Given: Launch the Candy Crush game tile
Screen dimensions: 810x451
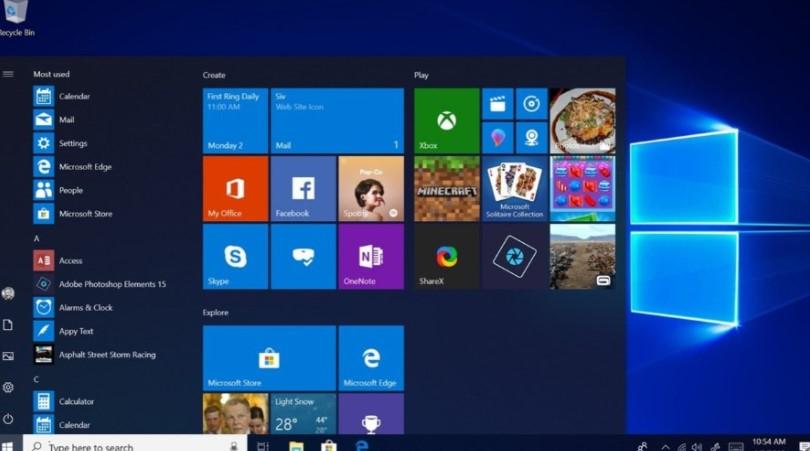Looking at the screenshot, I should pos(583,189).
